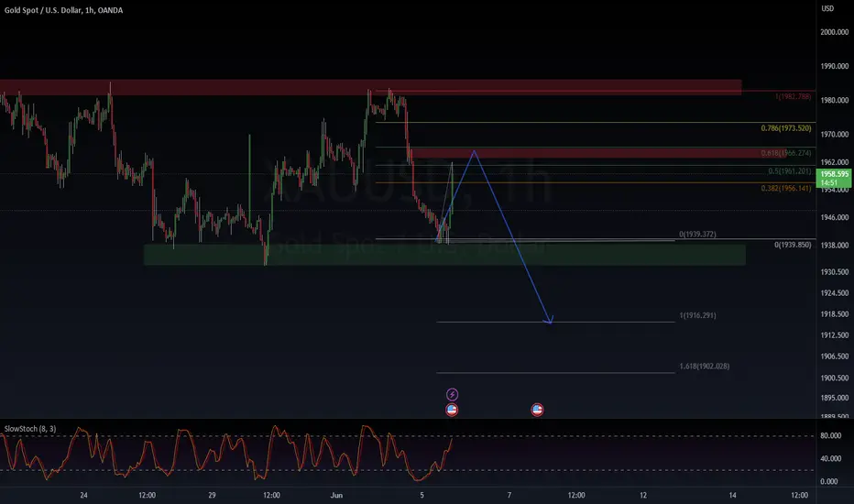This screenshot has width=854, height=504.
Task: Click the 1938.000 price axis label
Action: pyautogui.click(x=835, y=246)
